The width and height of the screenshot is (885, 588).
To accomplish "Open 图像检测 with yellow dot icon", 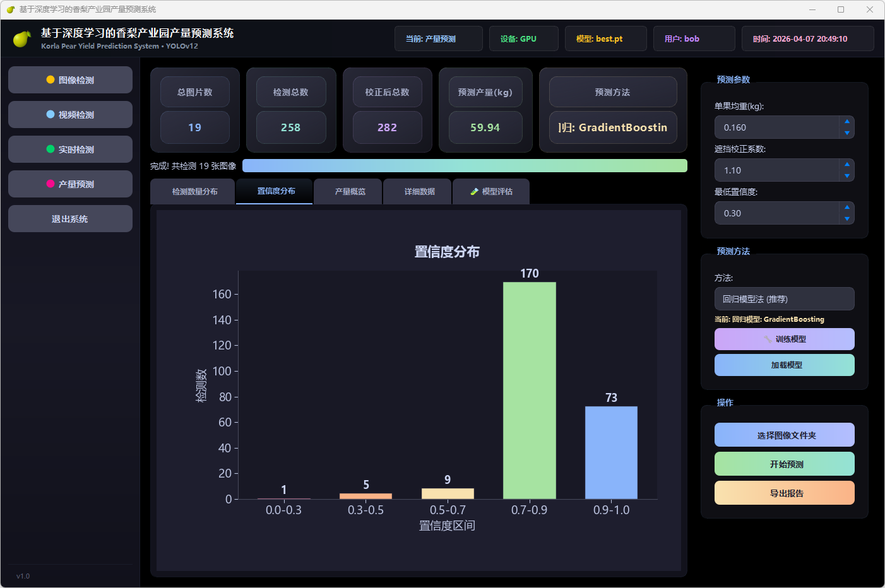I will pos(70,80).
